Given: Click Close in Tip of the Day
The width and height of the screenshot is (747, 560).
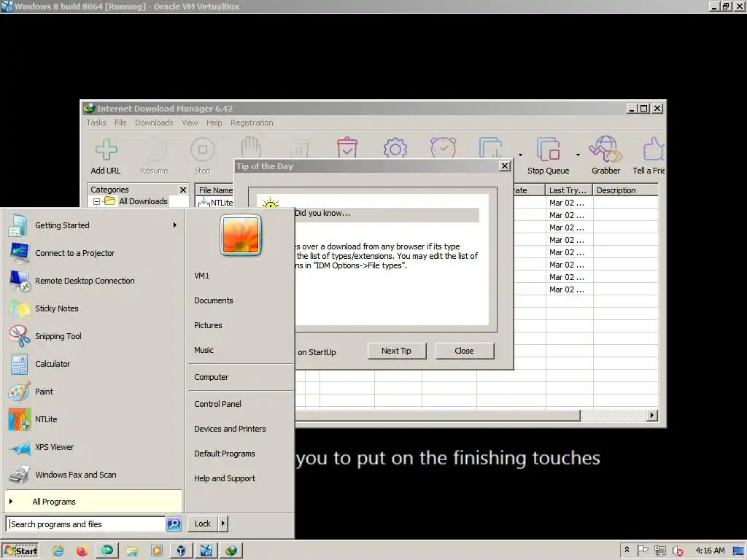Looking at the screenshot, I should [464, 351].
